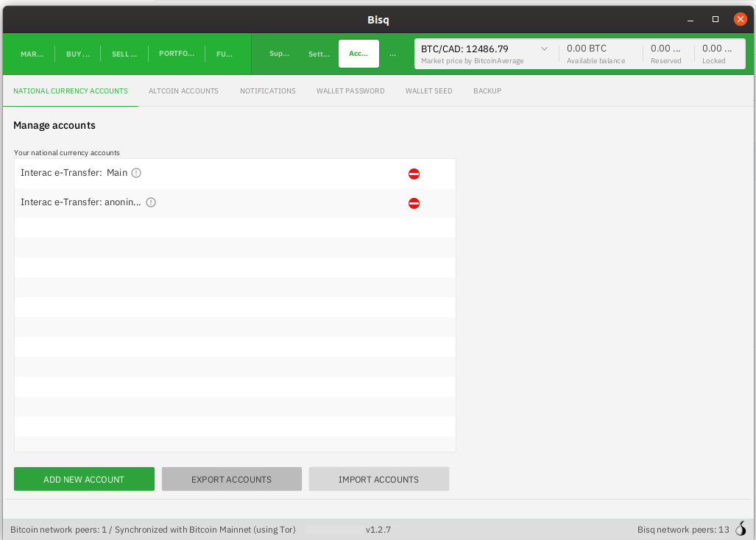The width and height of the screenshot is (756, 540).
Task: Click the Import Accounts button
Action: [x=378, y=479]
